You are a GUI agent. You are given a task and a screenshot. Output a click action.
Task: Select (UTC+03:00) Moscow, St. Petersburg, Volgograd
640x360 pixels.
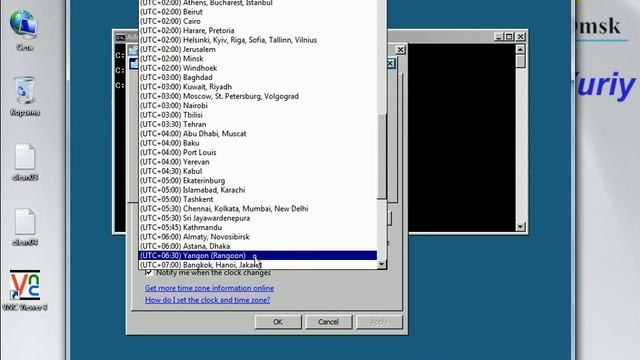(258, 96)
